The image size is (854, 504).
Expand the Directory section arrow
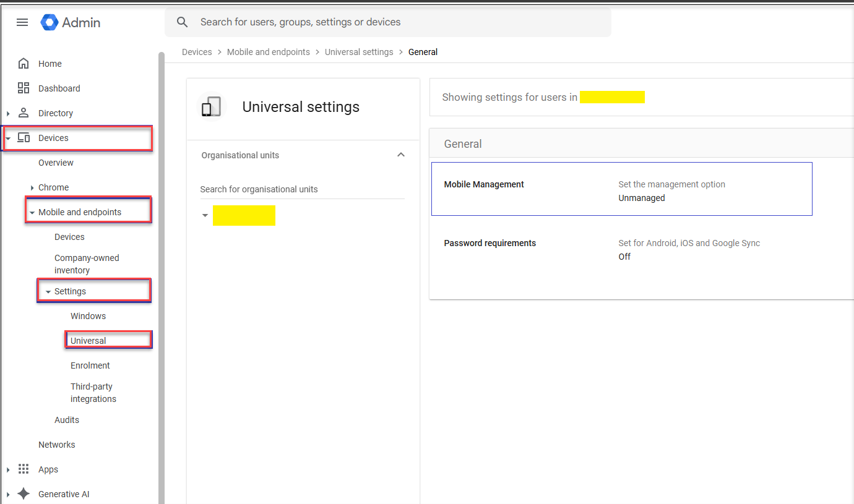coord(8,113)
